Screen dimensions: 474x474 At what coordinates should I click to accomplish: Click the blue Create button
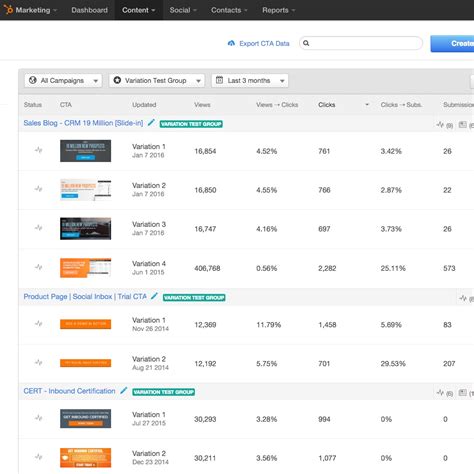pos(452,43)
